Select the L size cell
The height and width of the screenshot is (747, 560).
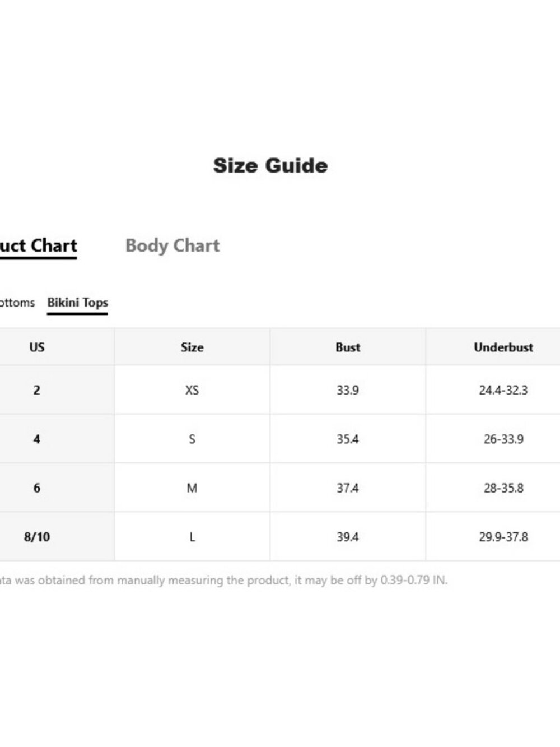click(x=192, y=537)
